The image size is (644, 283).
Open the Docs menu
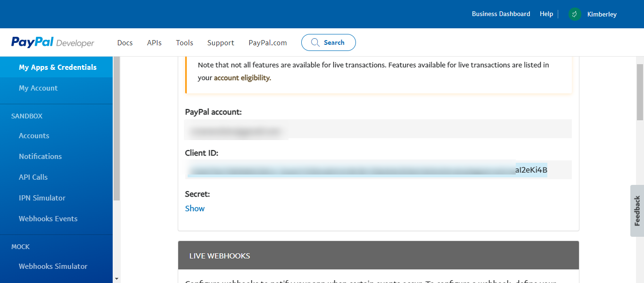(125, 42)
